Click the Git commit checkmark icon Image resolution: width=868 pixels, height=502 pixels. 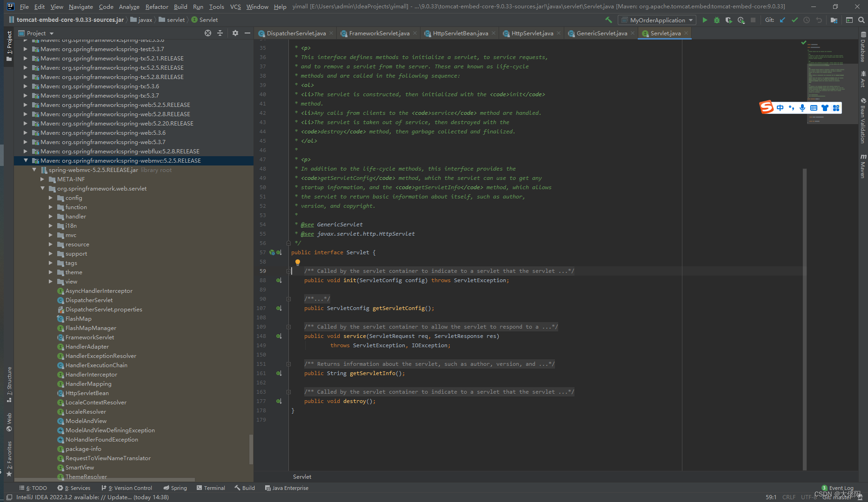795,20
